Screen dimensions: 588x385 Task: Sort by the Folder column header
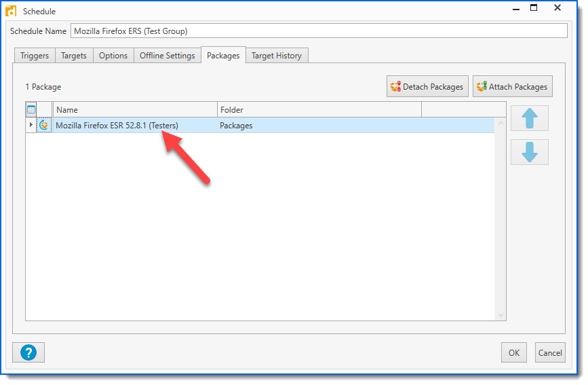[x=319, y=110]
